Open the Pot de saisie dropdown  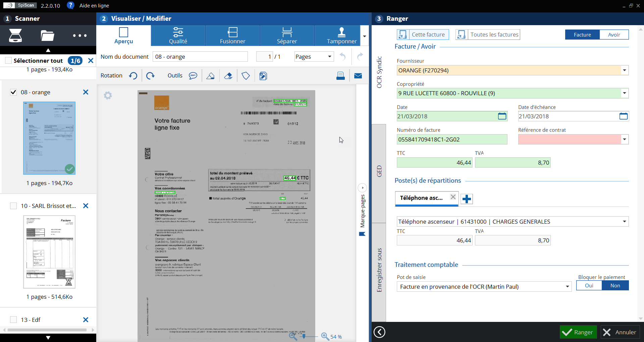pyautogui.click(x=567, y=287)
